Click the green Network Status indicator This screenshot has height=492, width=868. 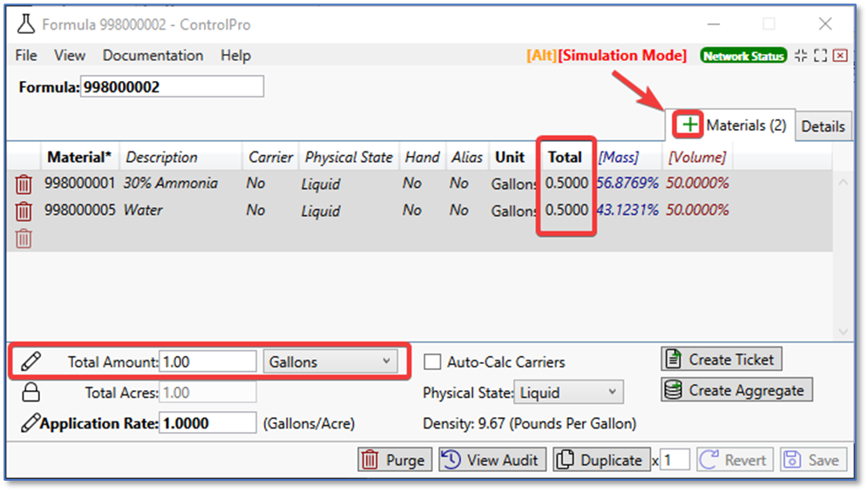point(743,56)
